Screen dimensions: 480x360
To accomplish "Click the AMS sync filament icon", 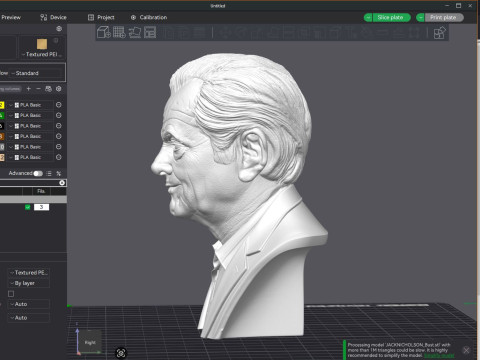I will coord(48,89).
